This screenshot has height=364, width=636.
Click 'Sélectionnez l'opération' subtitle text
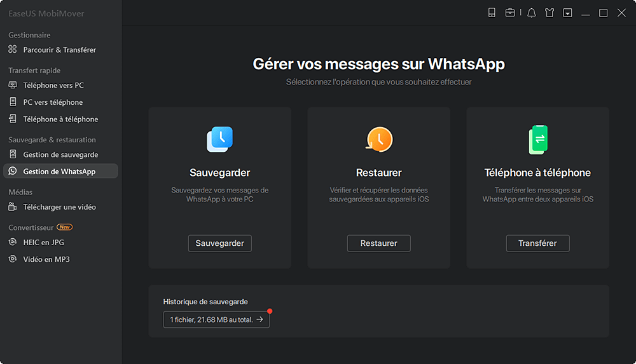click(x=379, y=82)
